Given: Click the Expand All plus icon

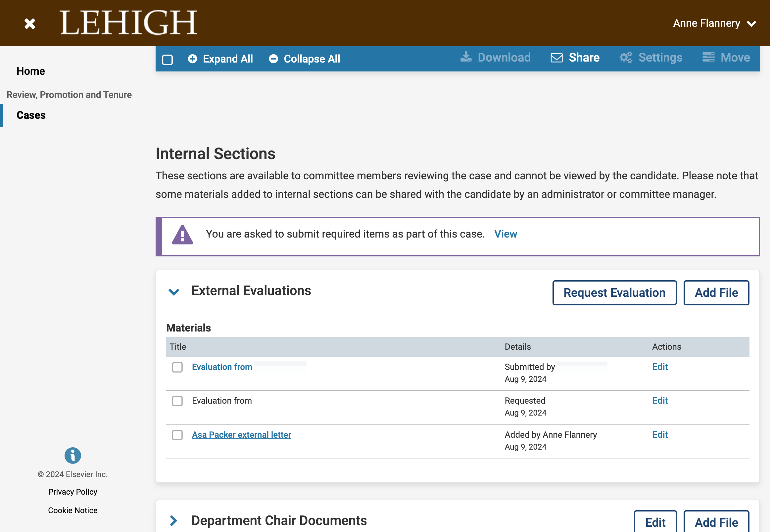Looking at the screenshot, I should 192,59.
